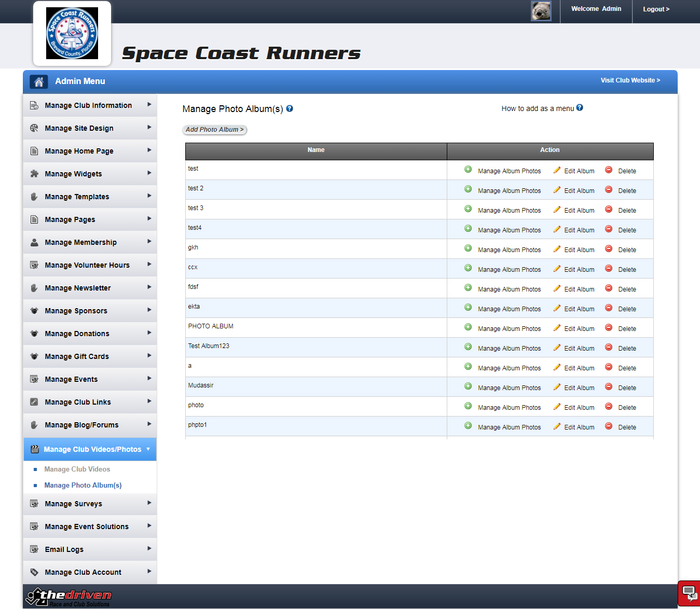Collapse Manage Club Videos/Photos section arrow
This screenshot has width=700, height=609.
pyautogui.click(x=148, y=449)
